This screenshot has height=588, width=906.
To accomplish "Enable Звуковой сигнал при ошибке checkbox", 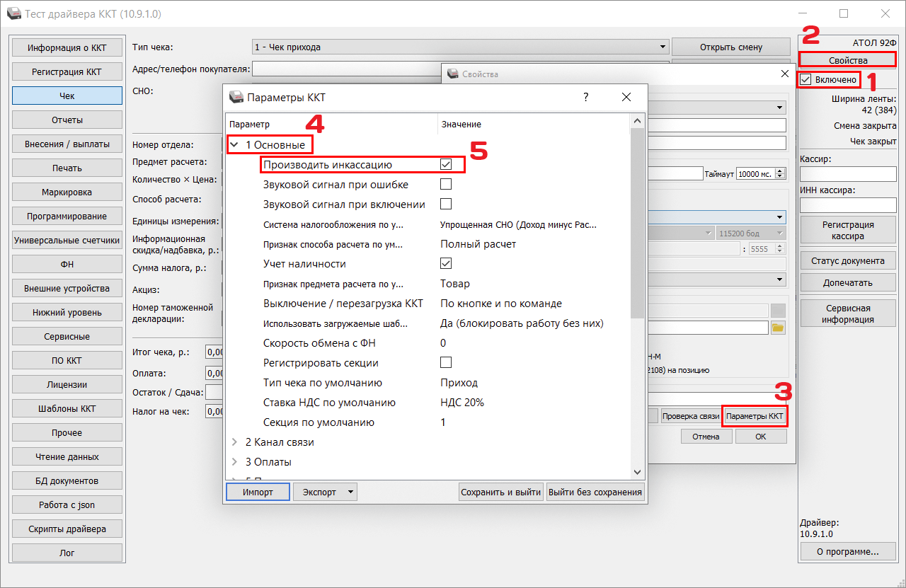I will coord(446,185).
